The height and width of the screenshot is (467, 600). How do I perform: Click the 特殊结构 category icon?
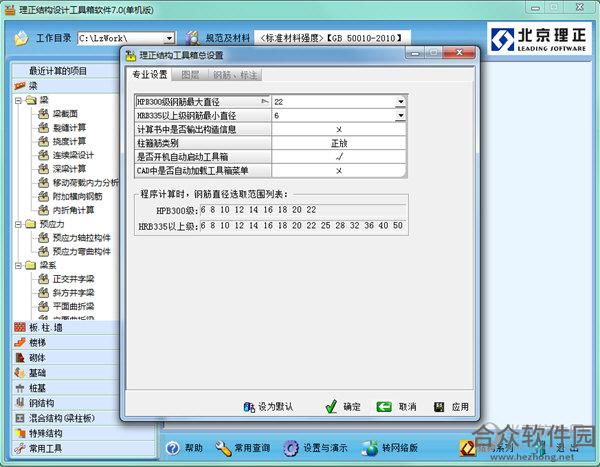click(x=20, y=433)
